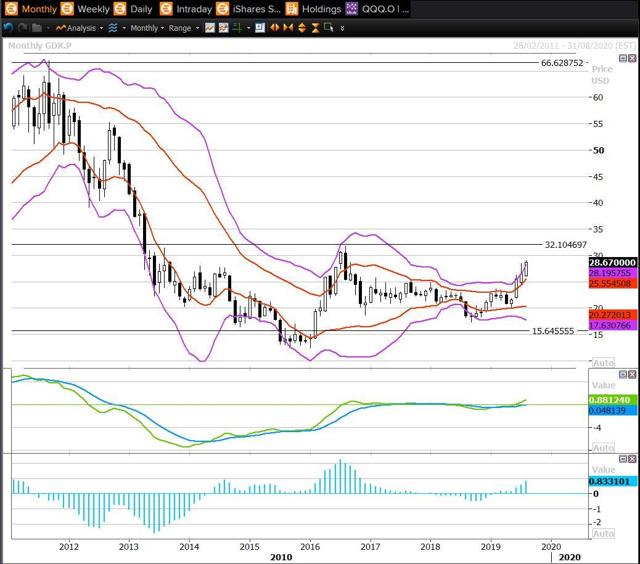Click the 28.670000 last price tag
Screen dimensions: 640x564
point(612,262)
